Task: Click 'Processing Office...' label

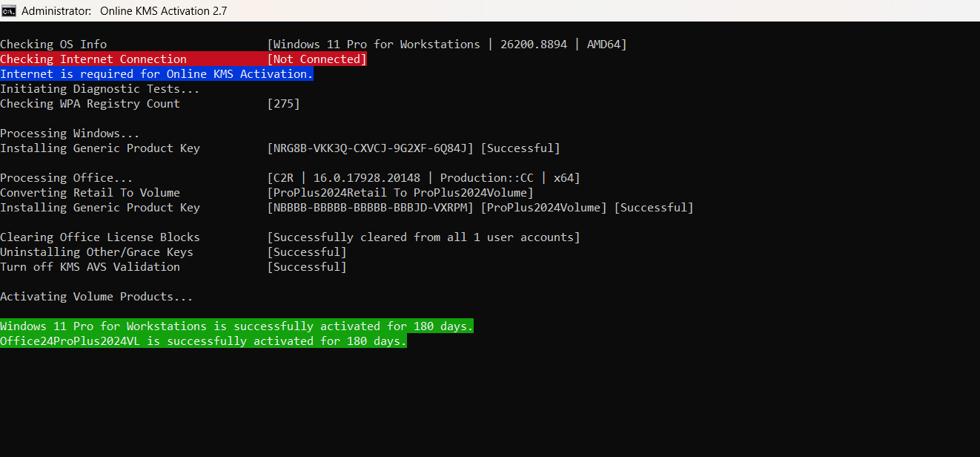Action: tap(67, 178)
